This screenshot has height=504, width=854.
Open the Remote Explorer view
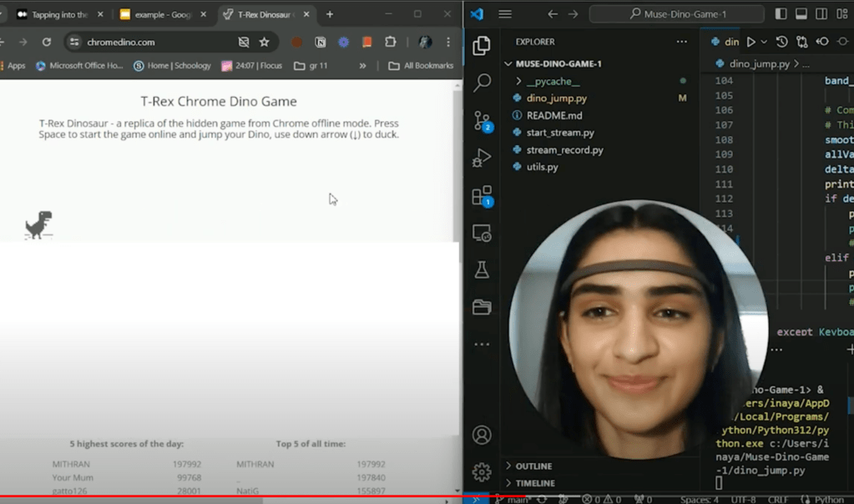click(x=482, y=233)
